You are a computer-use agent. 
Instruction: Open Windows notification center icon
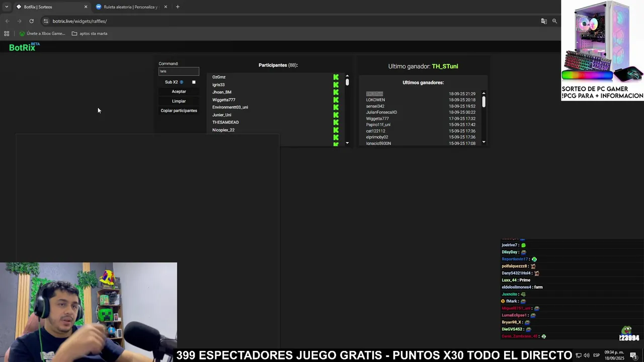(x=633, y=355)
